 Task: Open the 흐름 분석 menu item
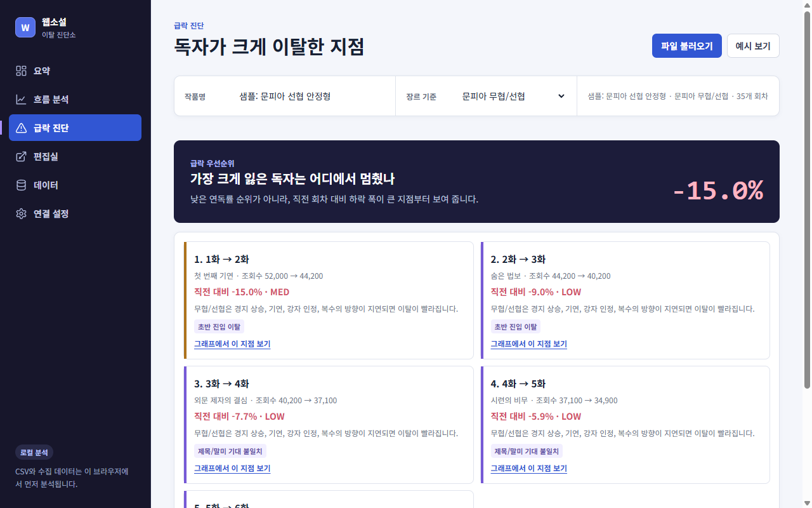point(75,100)
